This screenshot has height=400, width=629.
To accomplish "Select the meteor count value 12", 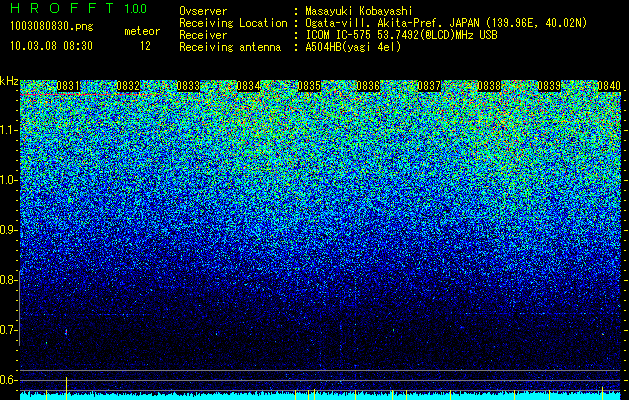I will (x=145, y=46).
